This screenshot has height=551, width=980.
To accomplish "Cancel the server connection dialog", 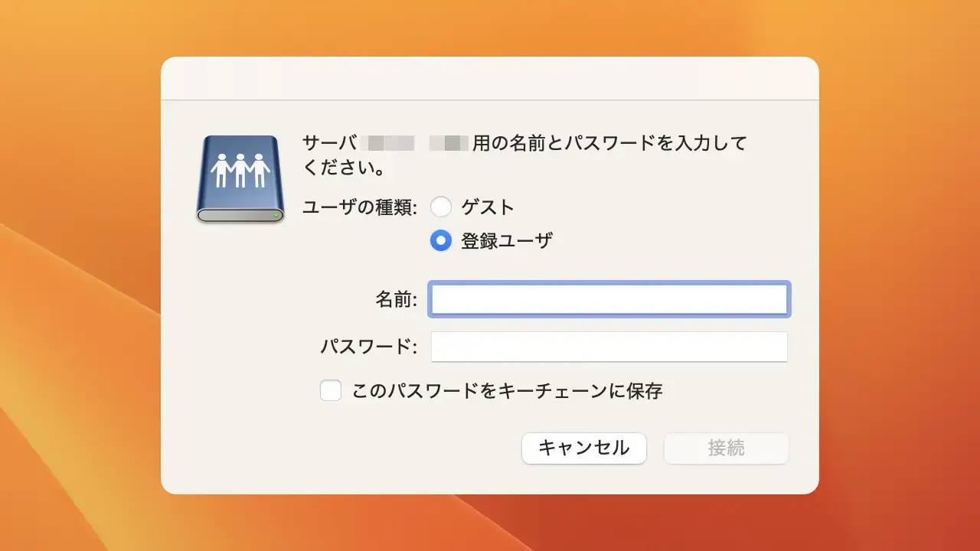I will click(x=583, y=448).
